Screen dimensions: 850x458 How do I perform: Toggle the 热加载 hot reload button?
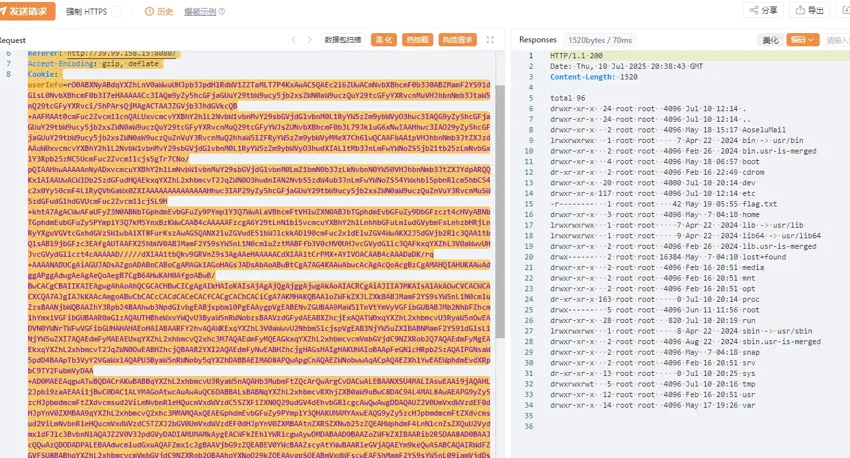pos(417,40)
